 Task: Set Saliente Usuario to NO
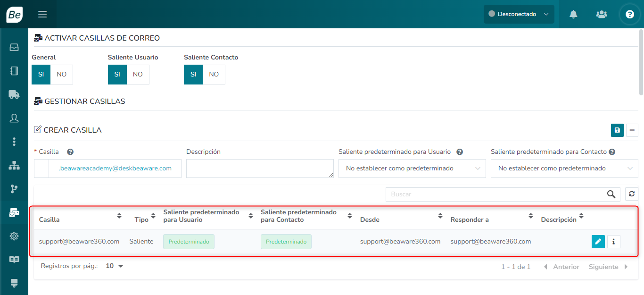coord(138,75)
